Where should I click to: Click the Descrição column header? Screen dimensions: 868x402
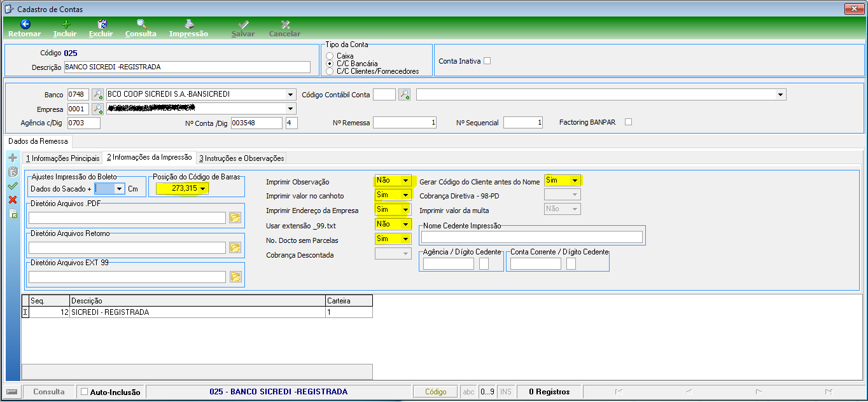pos(197,301)
